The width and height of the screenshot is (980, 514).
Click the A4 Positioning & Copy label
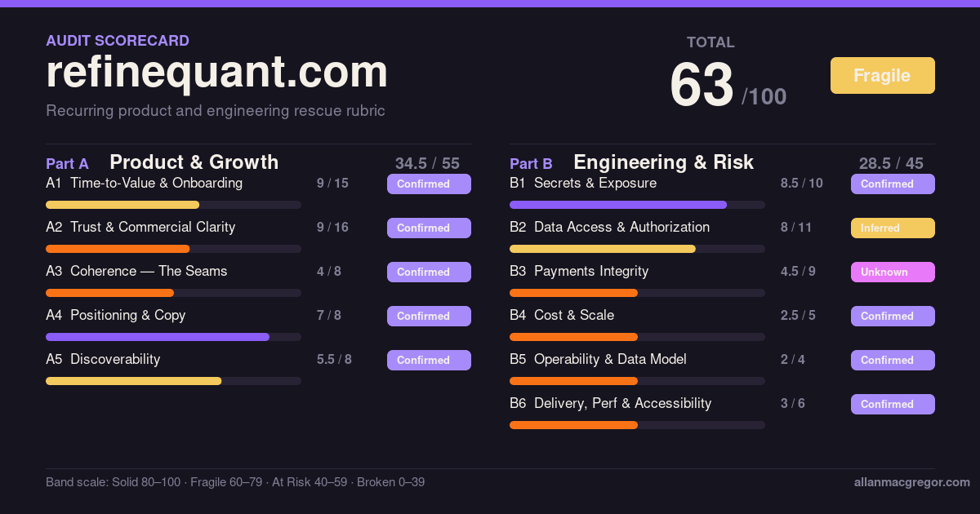pyautogui.click(x=116, y=315)
